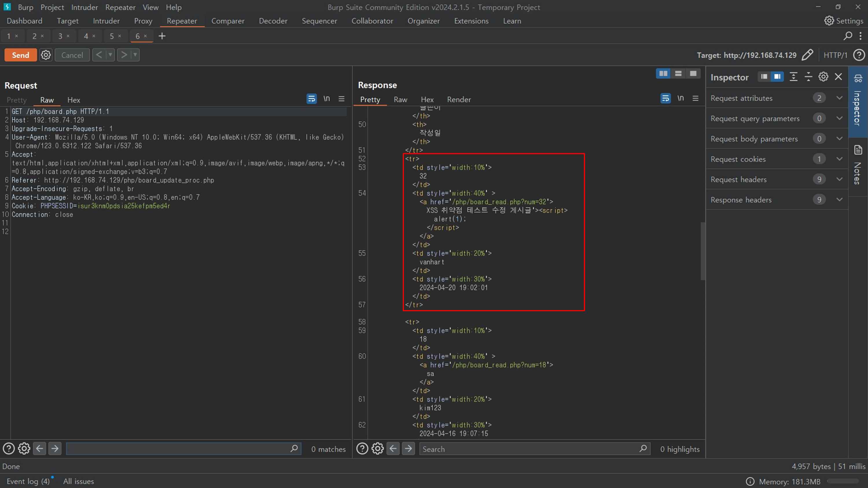Expand Request body parameters section

point(777,139)
